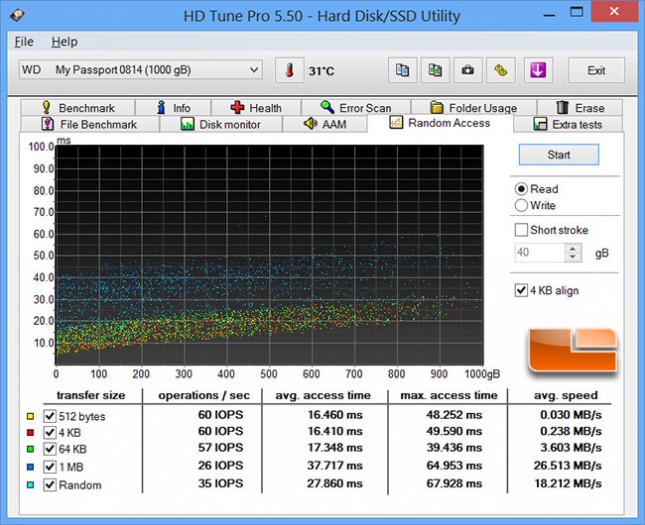Toggle the 4 KB align checkbox
Image resolution: width=645 pixels, height=525 pixels.
click(521, 290)
